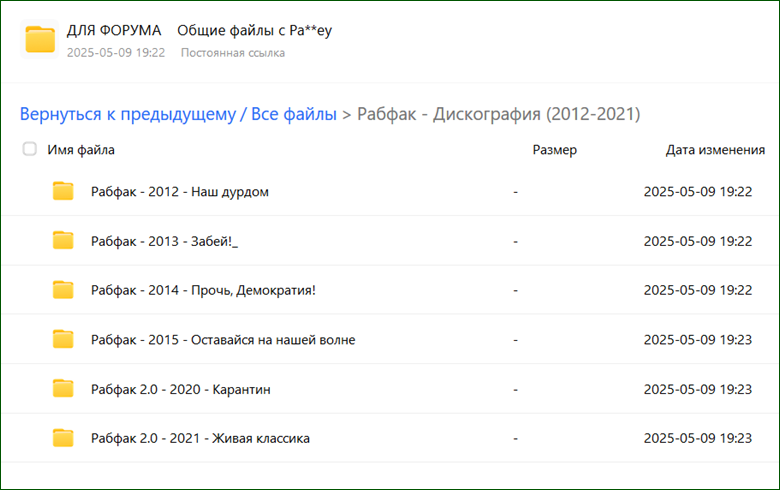Click modification date of Прочь, Демократия! row
This screenshot has height=490, width=780.
[698, 290]
